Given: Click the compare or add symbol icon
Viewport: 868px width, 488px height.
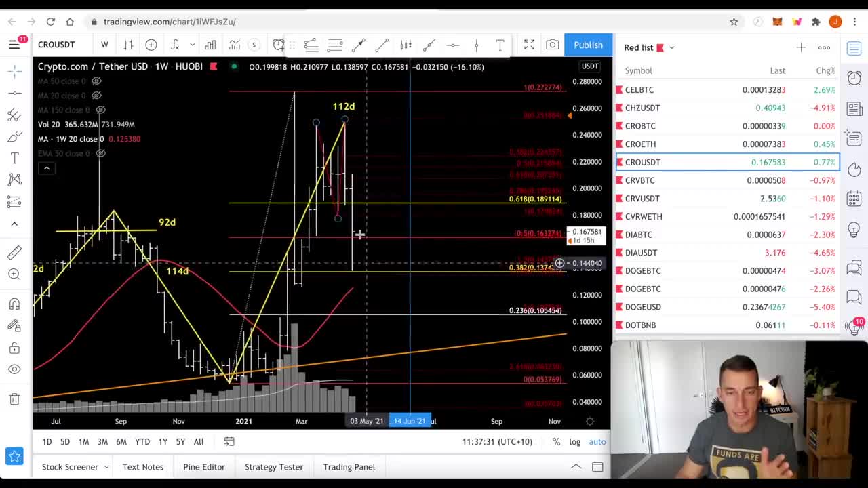Looking at the screenshot, I should coord(151,45).
